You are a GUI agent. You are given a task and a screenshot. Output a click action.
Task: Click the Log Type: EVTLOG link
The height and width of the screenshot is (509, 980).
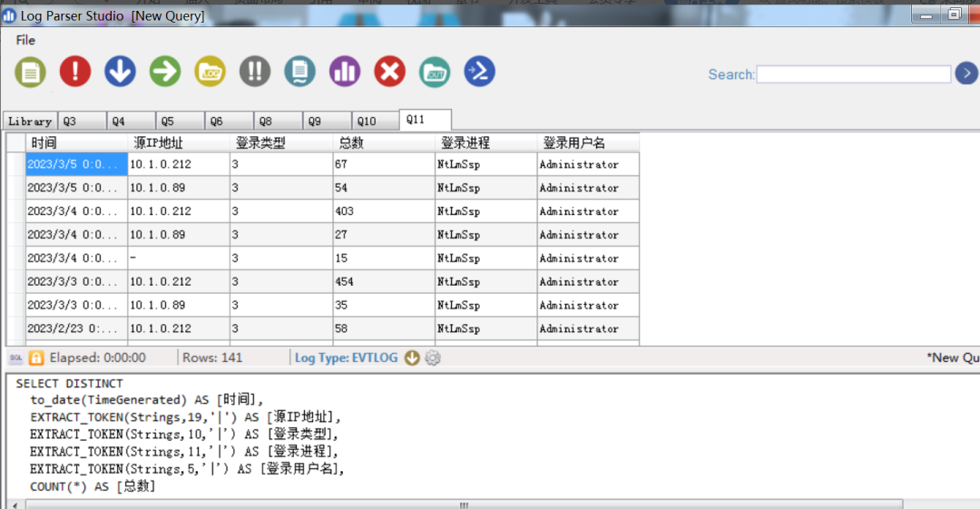(346, 357)
